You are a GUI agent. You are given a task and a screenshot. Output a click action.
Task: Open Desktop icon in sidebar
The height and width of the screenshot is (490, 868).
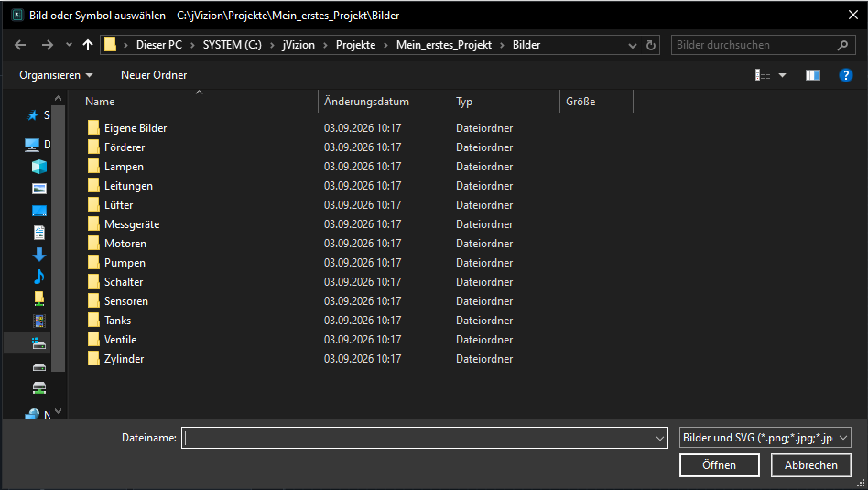[x=39, y=211]
